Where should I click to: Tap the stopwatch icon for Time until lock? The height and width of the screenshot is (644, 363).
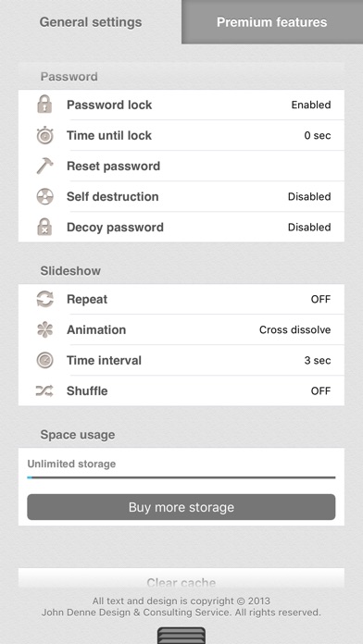[x=44, y=135]
